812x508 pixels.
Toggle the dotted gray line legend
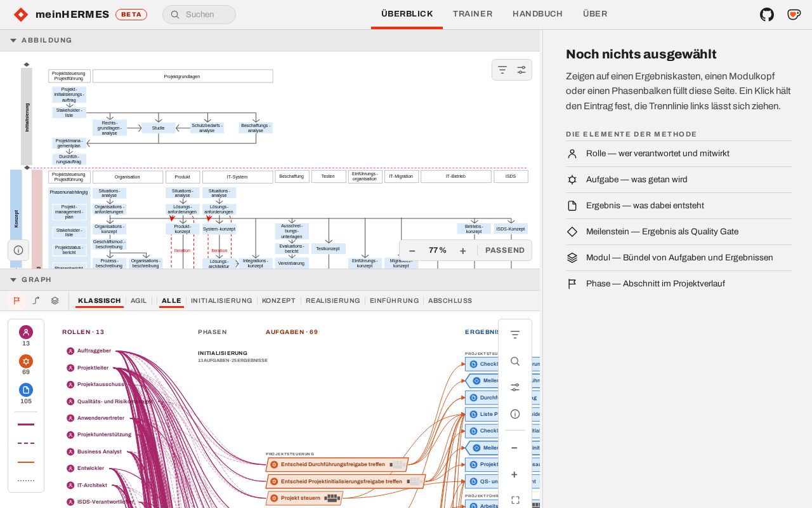[x=26, y=481]
